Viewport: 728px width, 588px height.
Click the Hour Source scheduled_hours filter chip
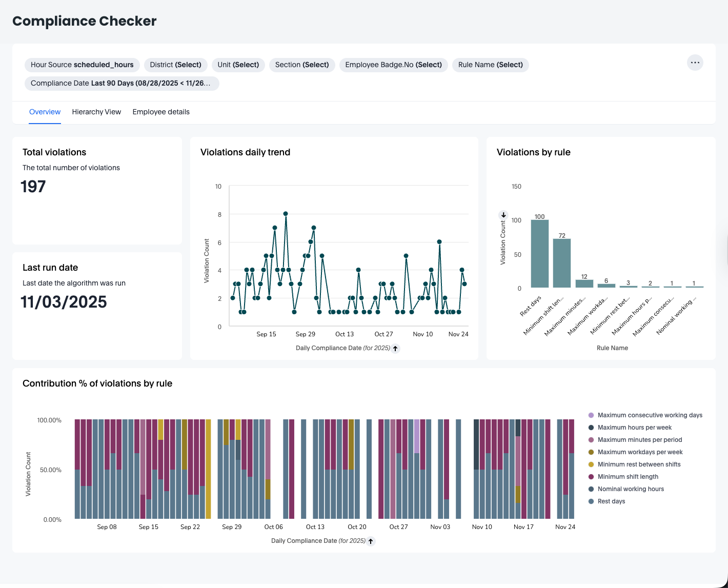pyautogui.click(x=82, y=65)
